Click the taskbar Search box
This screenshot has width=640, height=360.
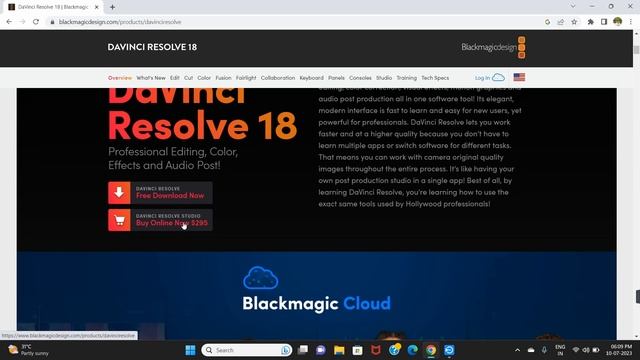(247, 350)
